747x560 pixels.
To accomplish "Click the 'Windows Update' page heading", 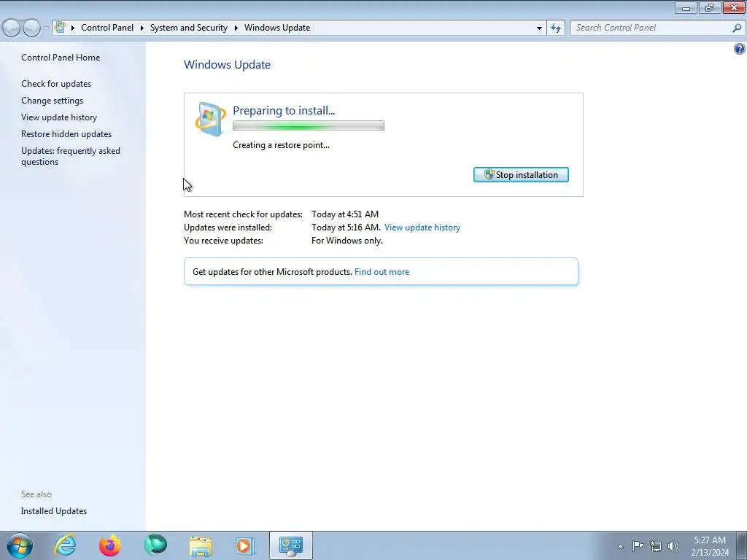I will [228, 65].
